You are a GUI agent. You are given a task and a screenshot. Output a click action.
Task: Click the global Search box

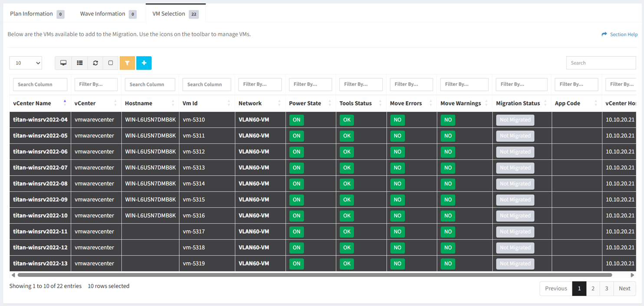601,63
